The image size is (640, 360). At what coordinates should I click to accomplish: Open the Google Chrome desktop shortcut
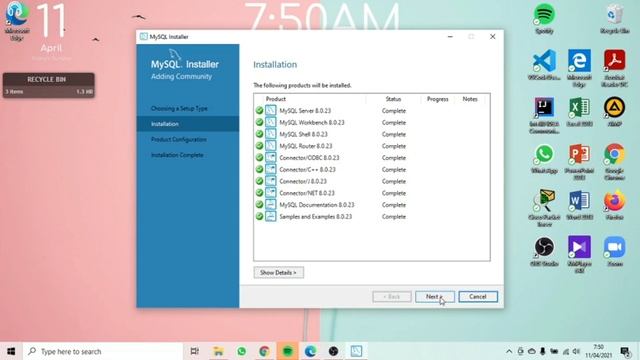[615, 162]
